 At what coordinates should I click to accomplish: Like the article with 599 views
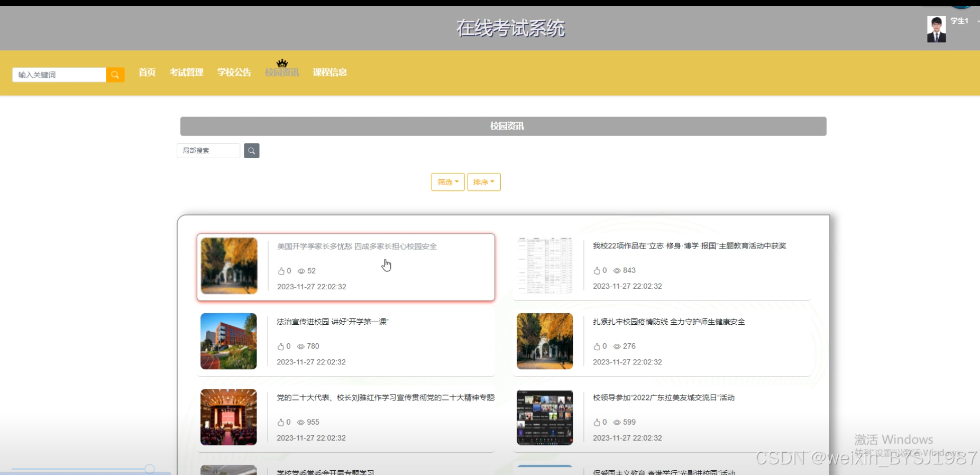click(597, 423)
